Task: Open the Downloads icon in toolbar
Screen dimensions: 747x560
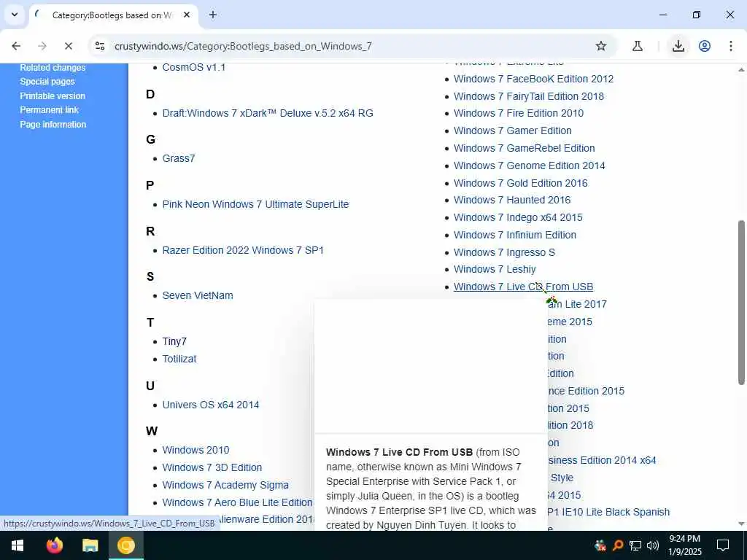Action: 678,46
